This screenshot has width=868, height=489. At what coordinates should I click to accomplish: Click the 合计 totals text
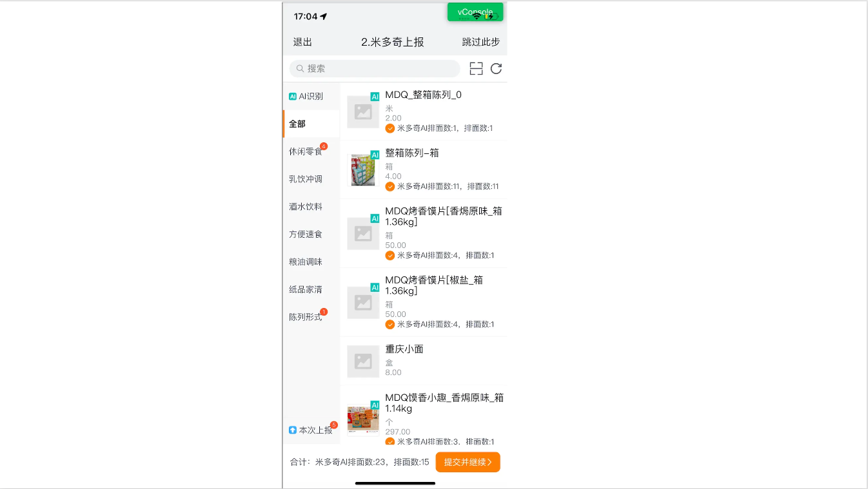coord(360,462)
